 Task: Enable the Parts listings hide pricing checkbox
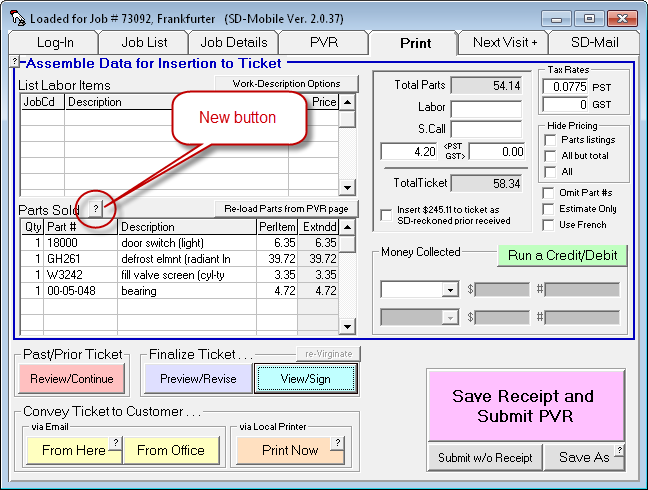click(x=549, y=140)
